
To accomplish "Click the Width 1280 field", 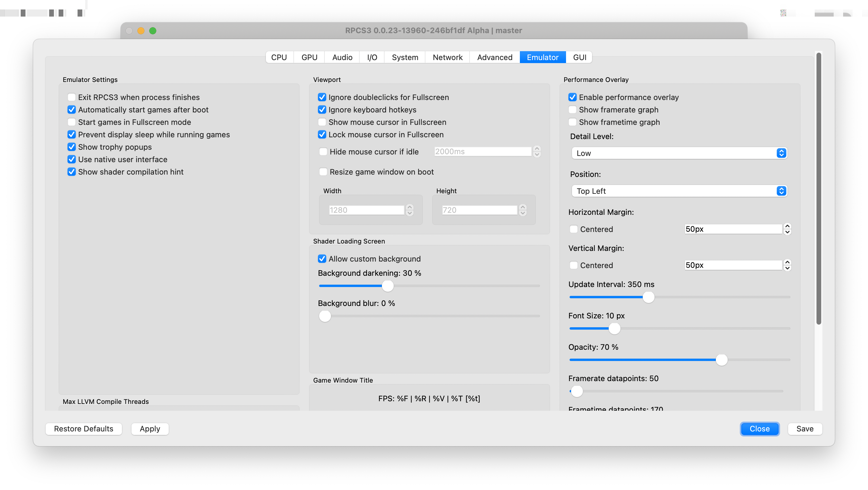I will (x=366, y=210).
